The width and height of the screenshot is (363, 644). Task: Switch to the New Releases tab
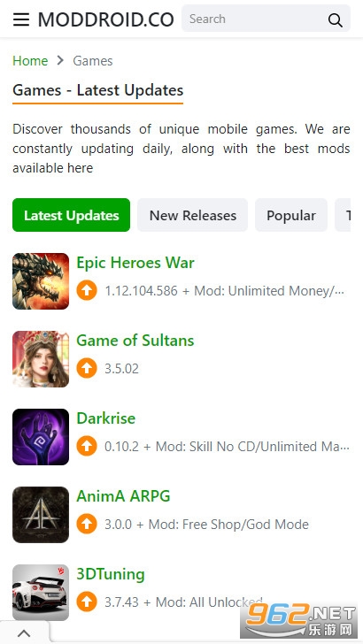click(x=192, y=215)
